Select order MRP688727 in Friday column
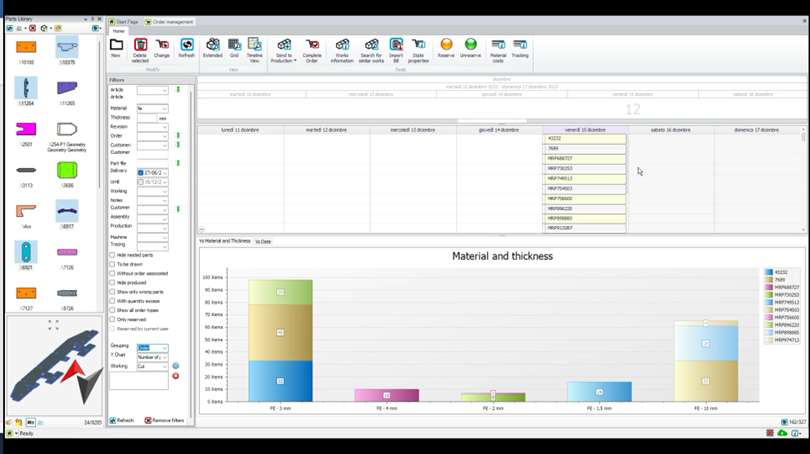The image size is (810, 454). (585, 158)
